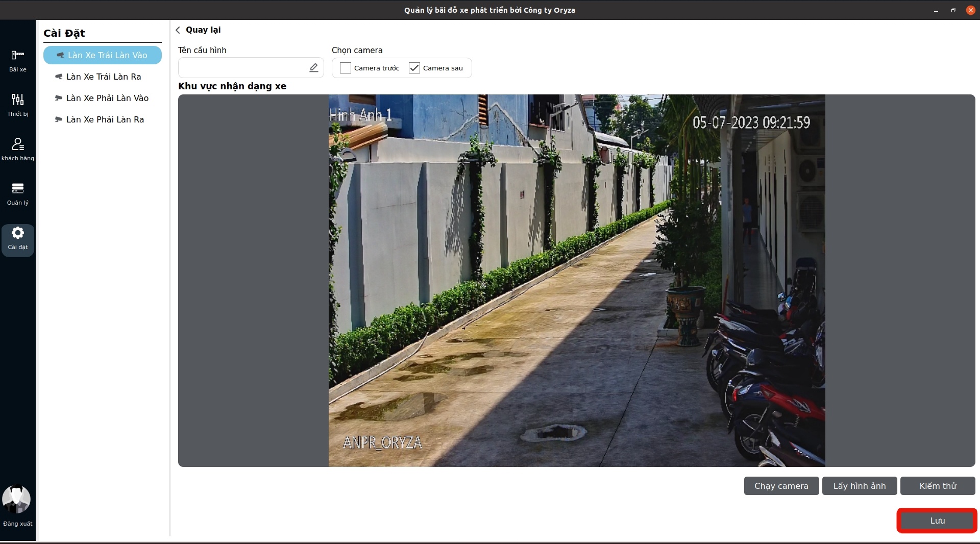Click the pencil edit icon in Tên cấu hình
Viewport: 980px width, 544px height.
[314, 68]
